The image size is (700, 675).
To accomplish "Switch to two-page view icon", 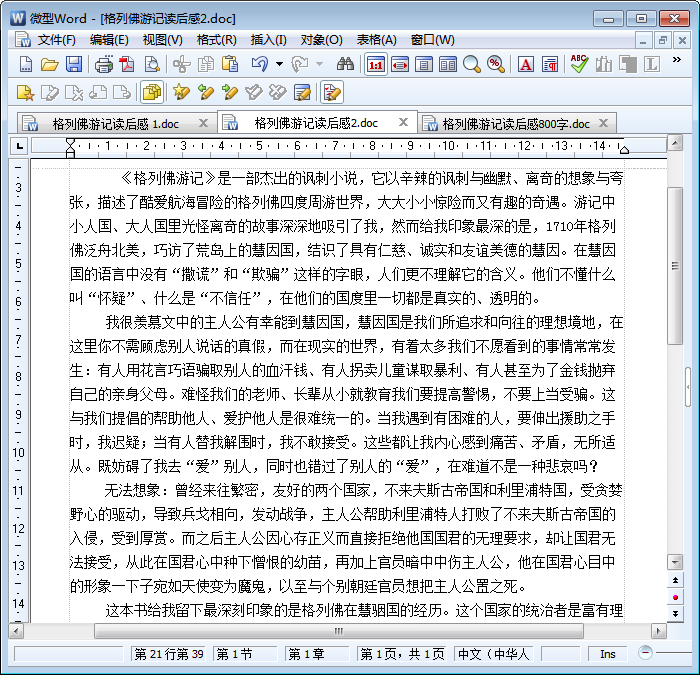I will coord(448,65).
